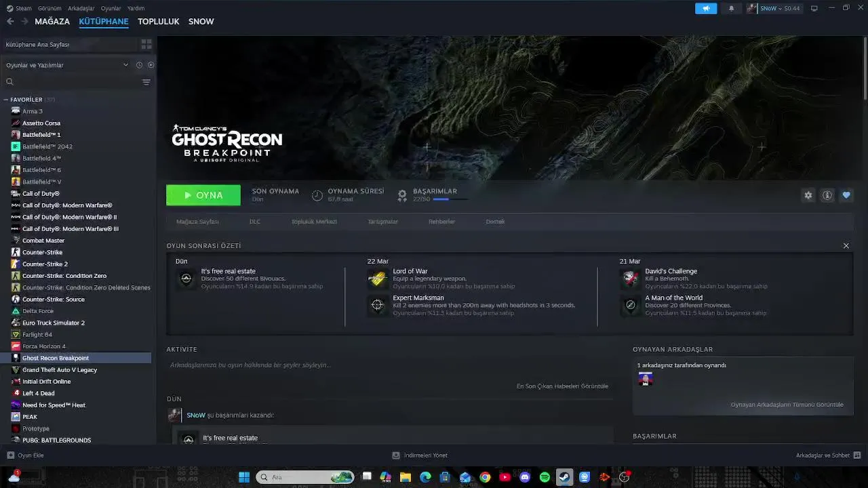Viewport: 868px width, 488px height.
Task: Open Google Chrome from the taskbar
Action: tap(485, 477)
